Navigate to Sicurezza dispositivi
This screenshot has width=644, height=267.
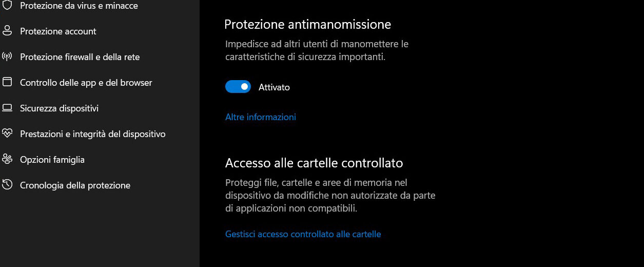59,108
